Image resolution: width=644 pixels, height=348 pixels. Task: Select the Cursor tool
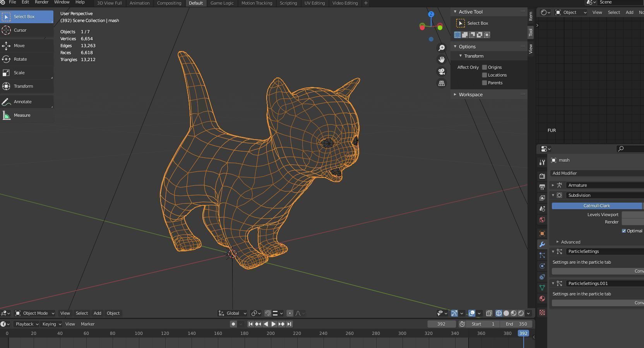[x=26, y=30]
